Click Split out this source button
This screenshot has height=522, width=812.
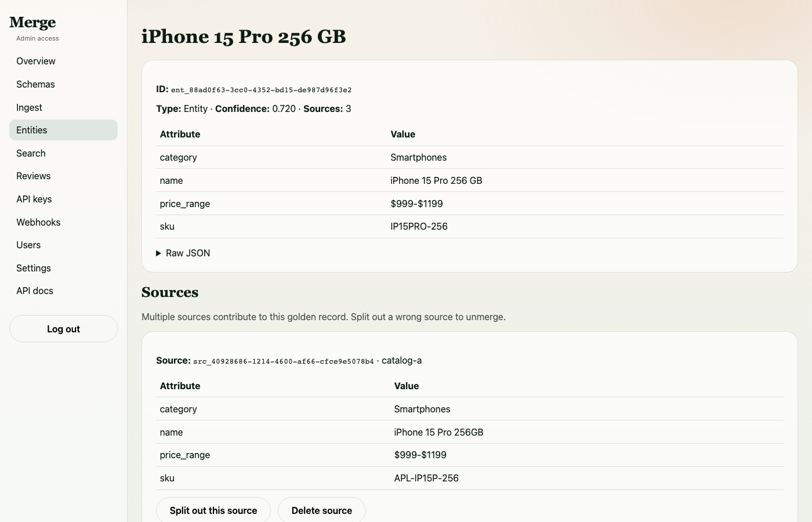[213, 510]
